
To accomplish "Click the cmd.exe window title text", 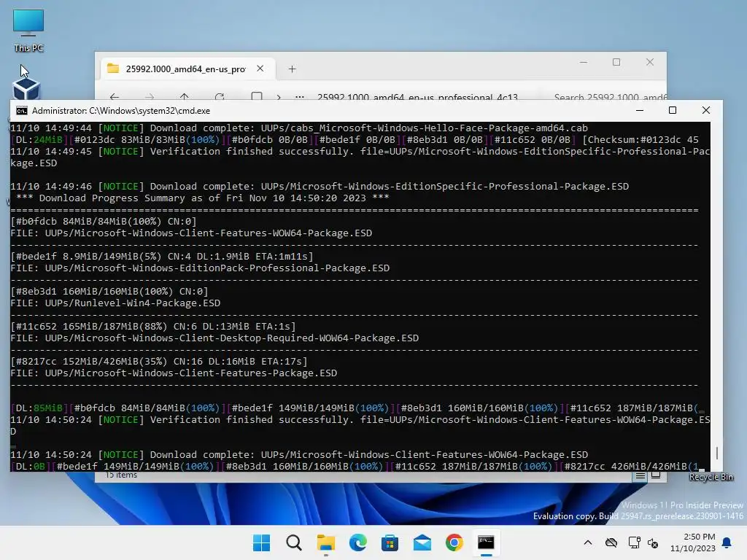I will click(x=121, y=111).
